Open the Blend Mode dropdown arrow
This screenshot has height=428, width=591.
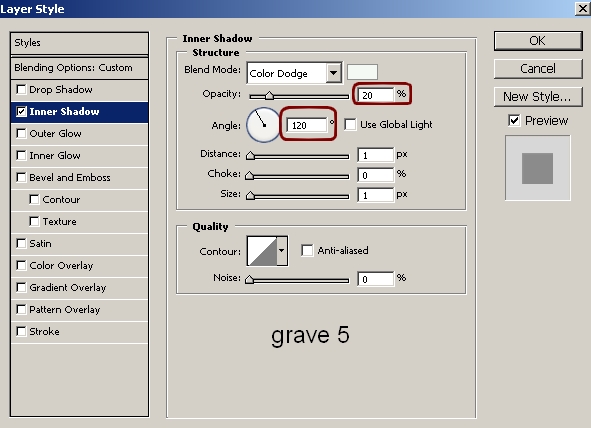click(334, 73)
